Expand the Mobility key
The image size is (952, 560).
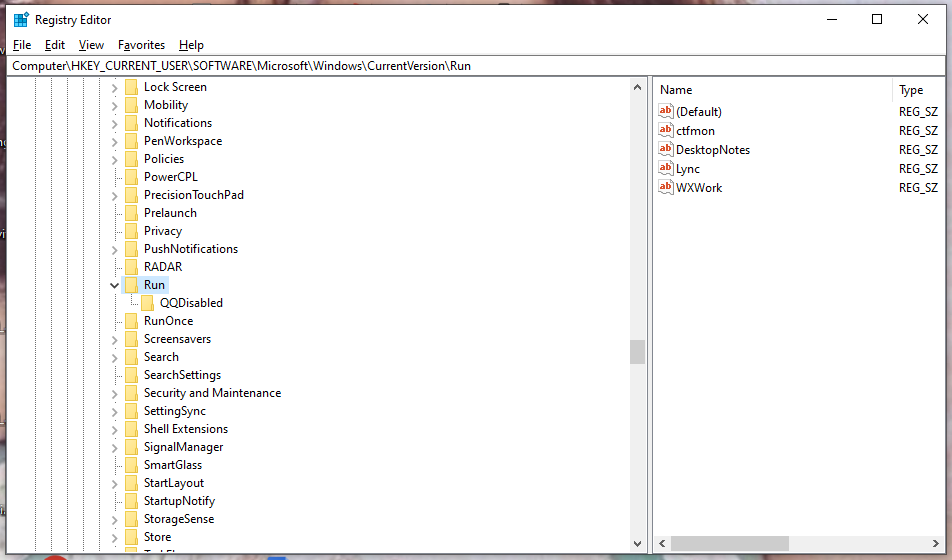[114, 106]
